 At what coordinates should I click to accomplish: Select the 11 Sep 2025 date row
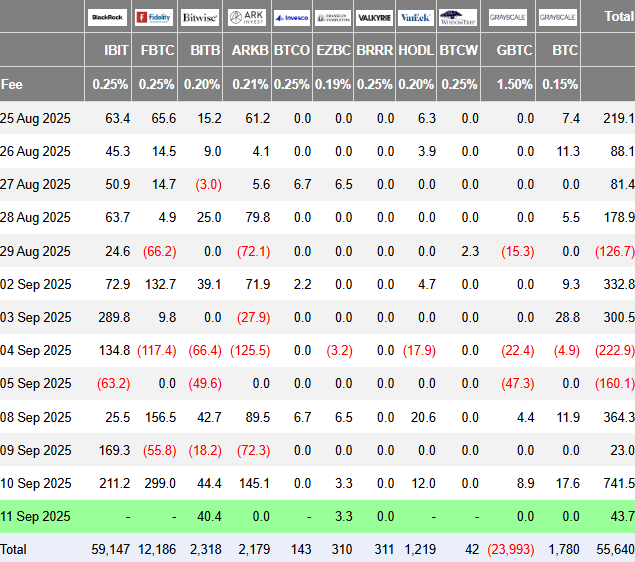[x=36, y=515]
